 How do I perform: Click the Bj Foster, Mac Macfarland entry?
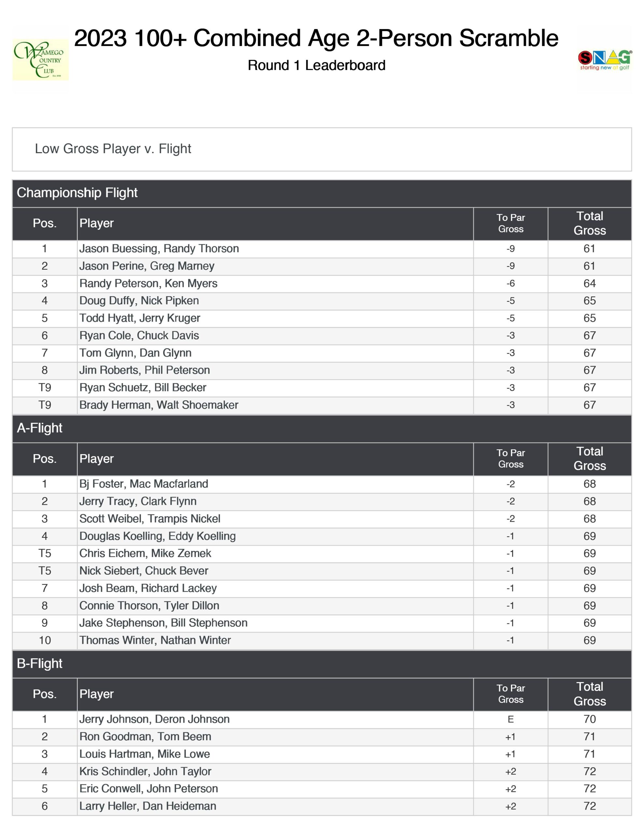click(x=144, y=484)
